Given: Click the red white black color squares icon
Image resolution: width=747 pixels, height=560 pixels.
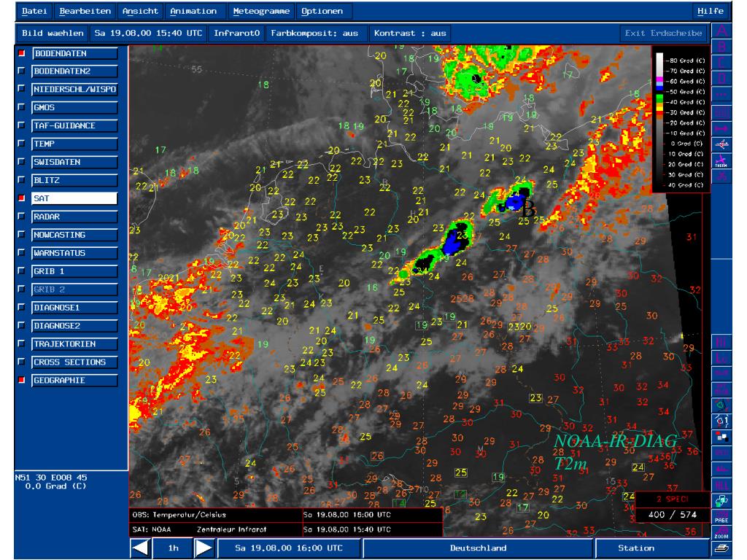Looking at the screenshot, I should click(721, 437).
